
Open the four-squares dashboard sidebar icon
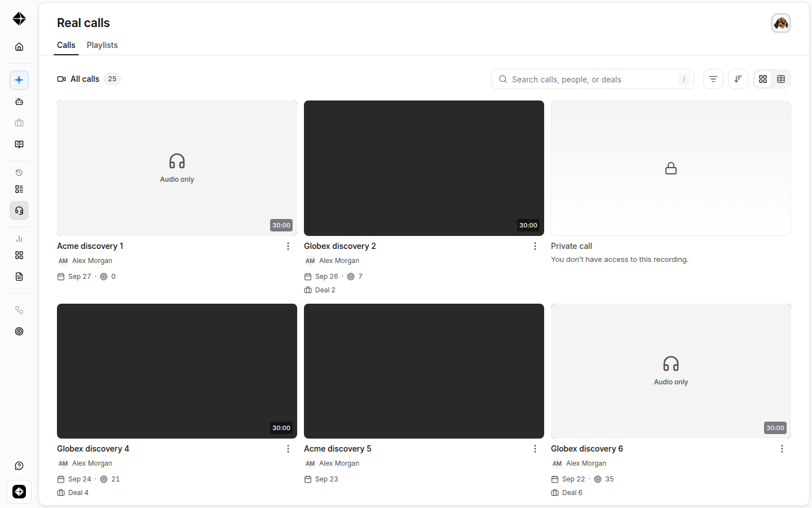(19, 255)
